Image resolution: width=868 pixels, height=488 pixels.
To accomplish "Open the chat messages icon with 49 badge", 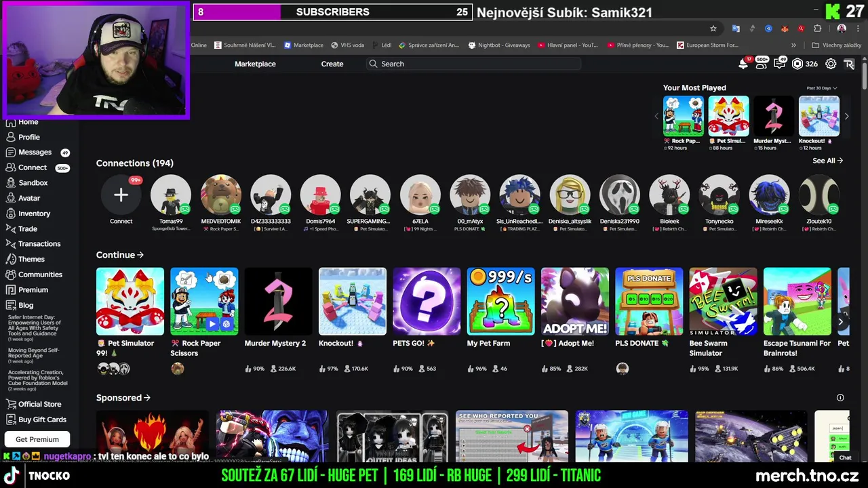I will click(778, 64).
